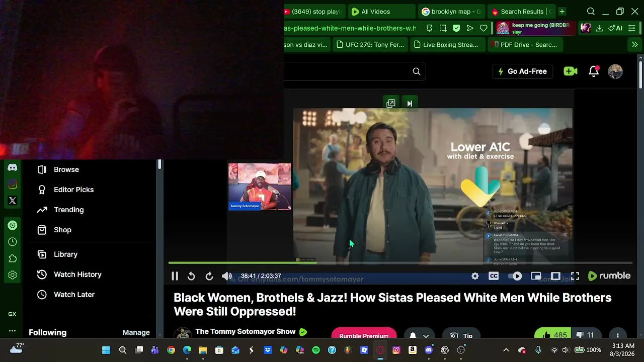644x362 pixels.
Task: Switch to theater mode view
Action: pyautogui.click(x=555, y=276)
